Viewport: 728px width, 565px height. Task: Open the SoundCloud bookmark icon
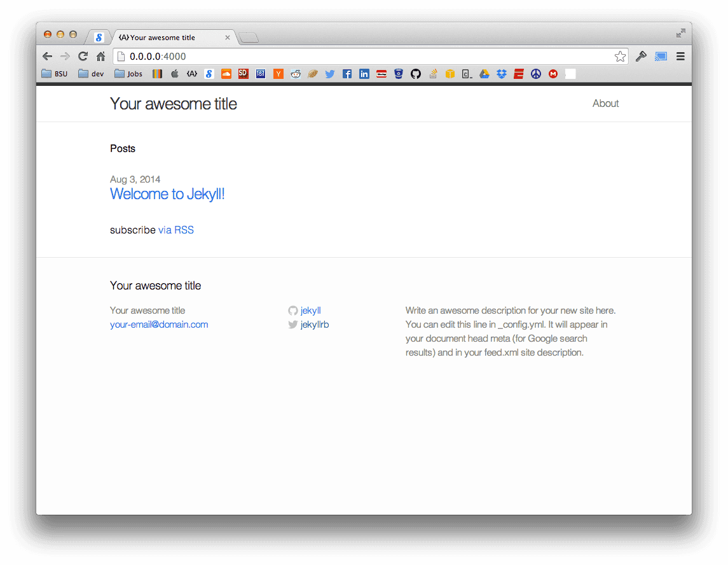click(x=226, y=74)
